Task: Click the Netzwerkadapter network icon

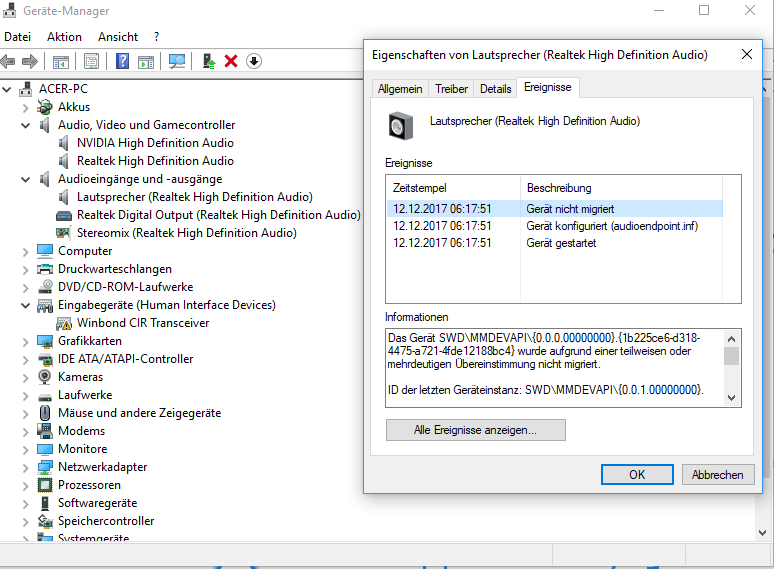Action: coord(45,467)
